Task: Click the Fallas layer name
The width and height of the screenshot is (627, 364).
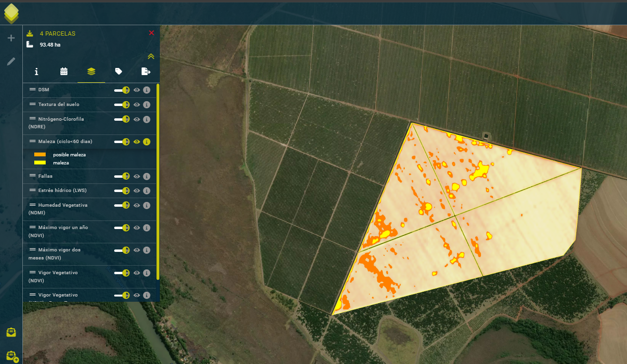Action: [45, 176]
